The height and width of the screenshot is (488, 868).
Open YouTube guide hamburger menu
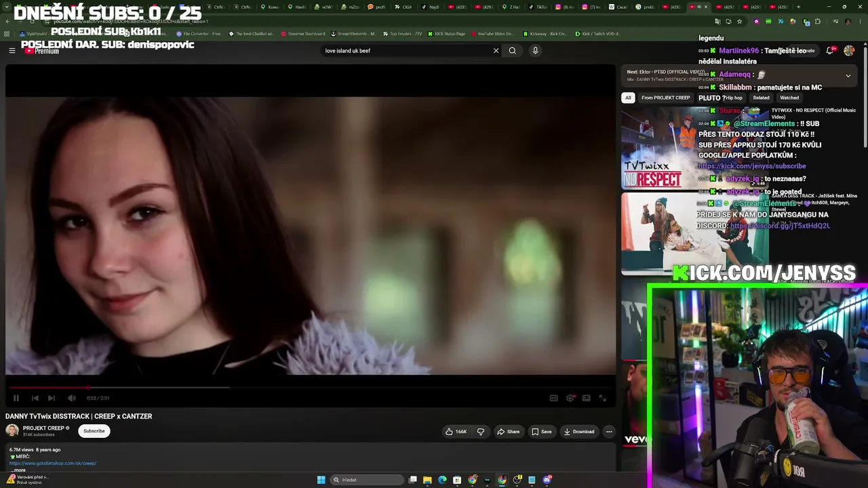(12, 51)
